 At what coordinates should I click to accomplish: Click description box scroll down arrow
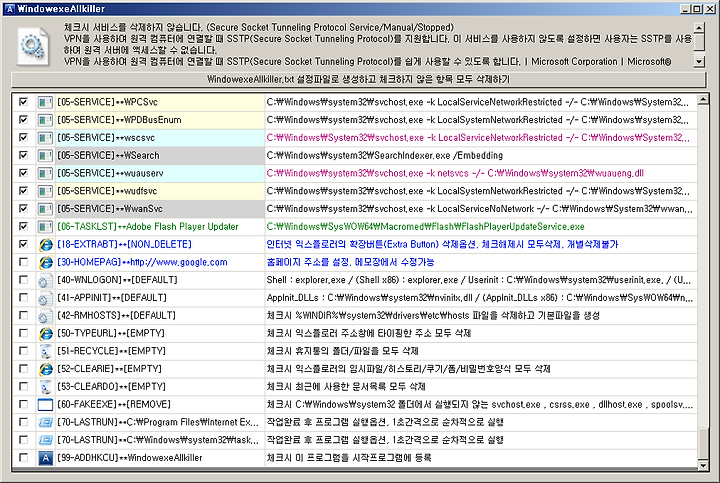click(699, 61)
